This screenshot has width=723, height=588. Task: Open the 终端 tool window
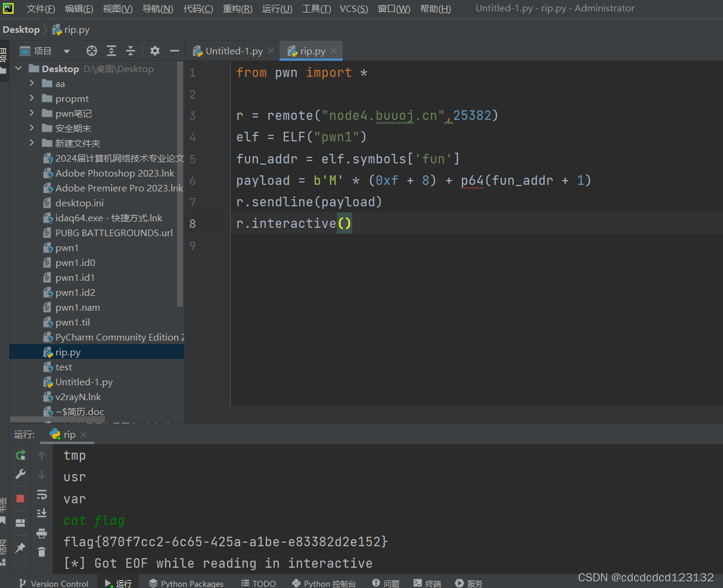tap(427, 583)
